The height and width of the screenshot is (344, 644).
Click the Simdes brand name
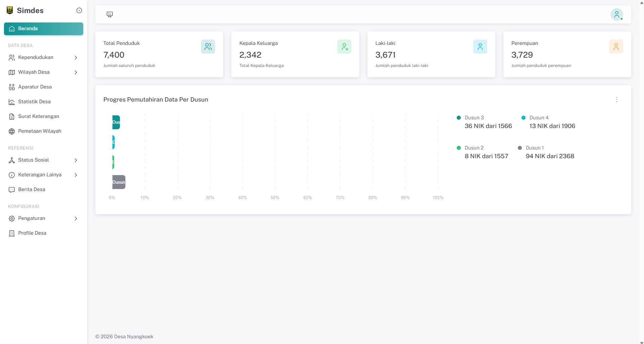(x=30, y=11)
